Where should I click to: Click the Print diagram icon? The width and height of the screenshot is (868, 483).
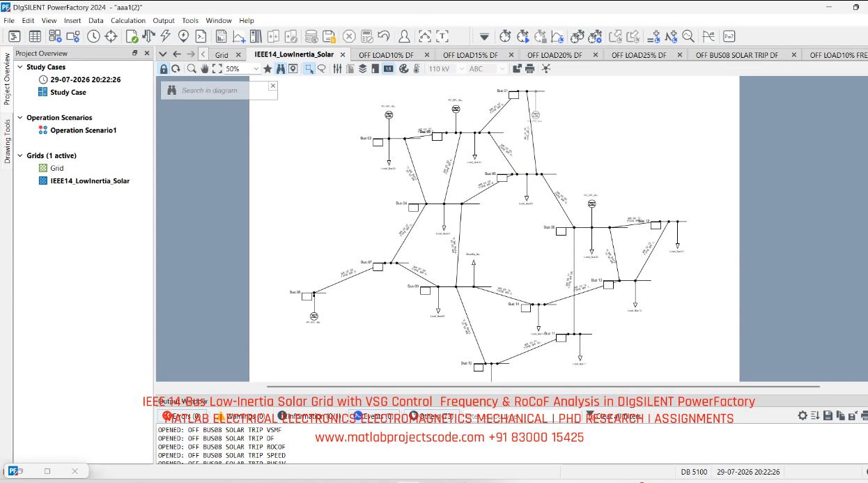click(x=529, y=68)
